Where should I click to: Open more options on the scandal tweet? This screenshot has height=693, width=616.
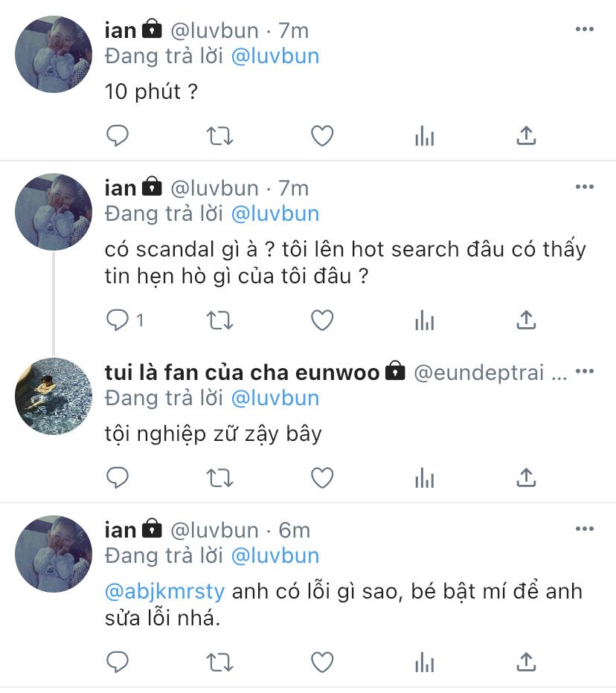(585, 187)
